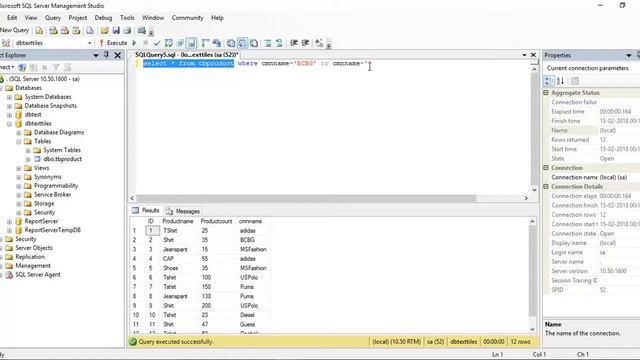This screenshot has height=360, width=640.
Task: Collapse the Aggregate Status section
Action: click(546, 93)
